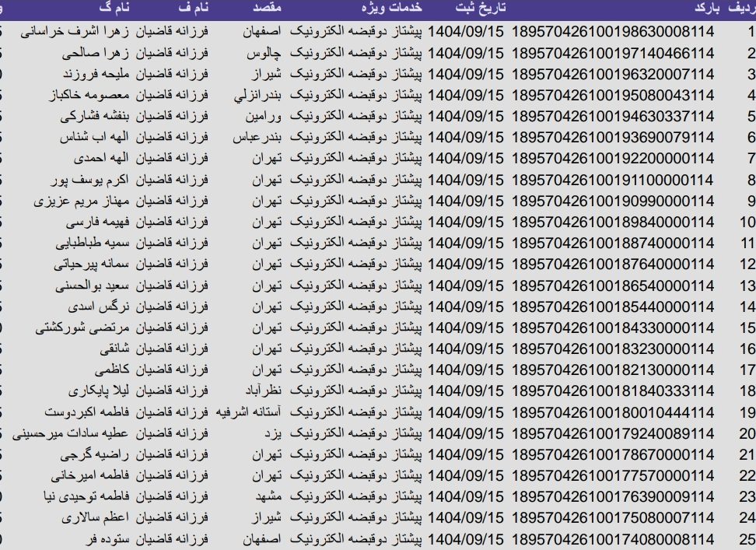The height and width of the screenshot is (550, 756).
Task: Select barcode ending in 197140466114
Action: (x=612, y=54)
